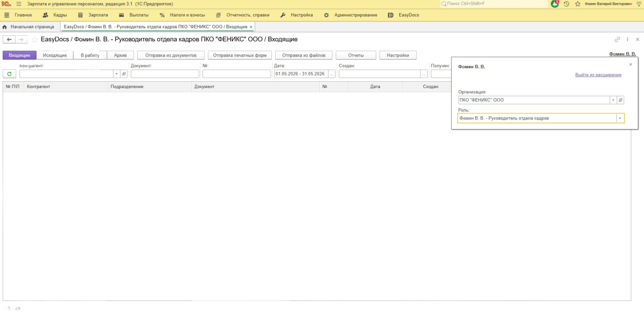Sort by the № П\П column header
This screenshot has width=644, height=315.
pos(13,87)
